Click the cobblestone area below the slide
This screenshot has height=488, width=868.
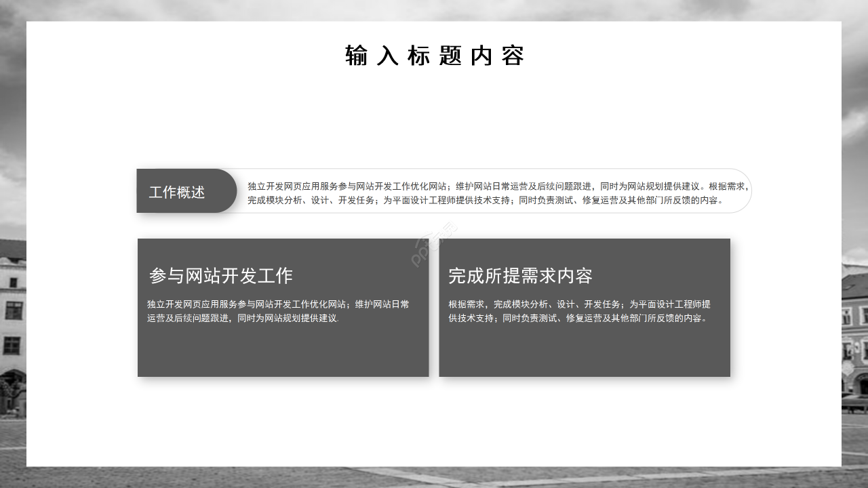(434, 478)
